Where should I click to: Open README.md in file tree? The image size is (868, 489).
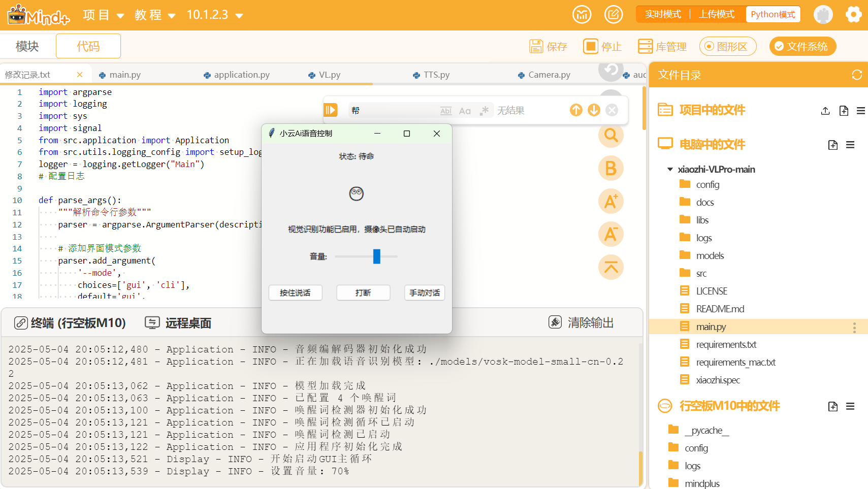tap(720, 309)
